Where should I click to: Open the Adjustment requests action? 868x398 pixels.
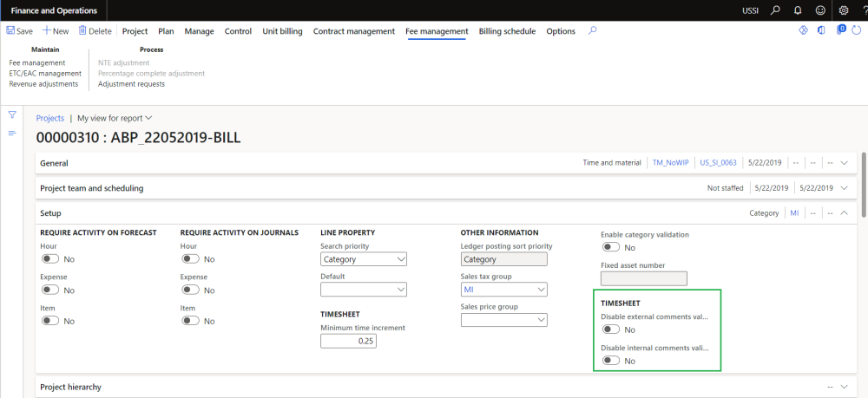131,84
